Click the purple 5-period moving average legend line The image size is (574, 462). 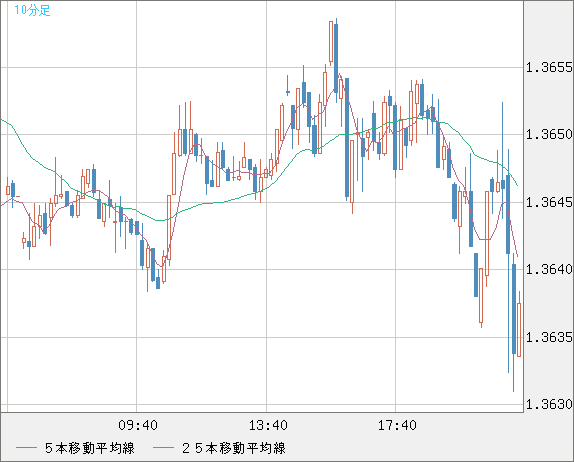(26, 448)
